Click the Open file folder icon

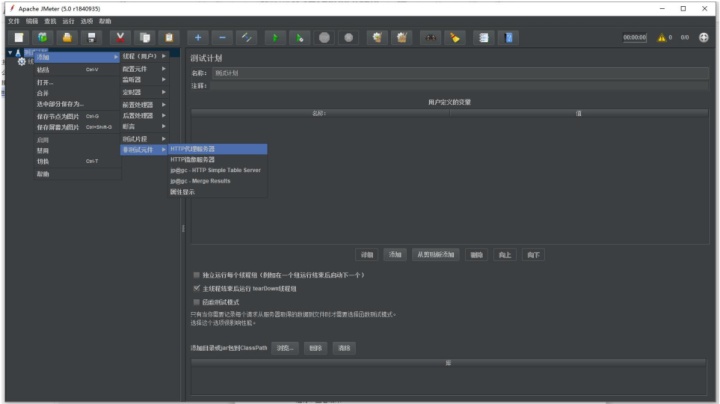click(x=67, y=38)
